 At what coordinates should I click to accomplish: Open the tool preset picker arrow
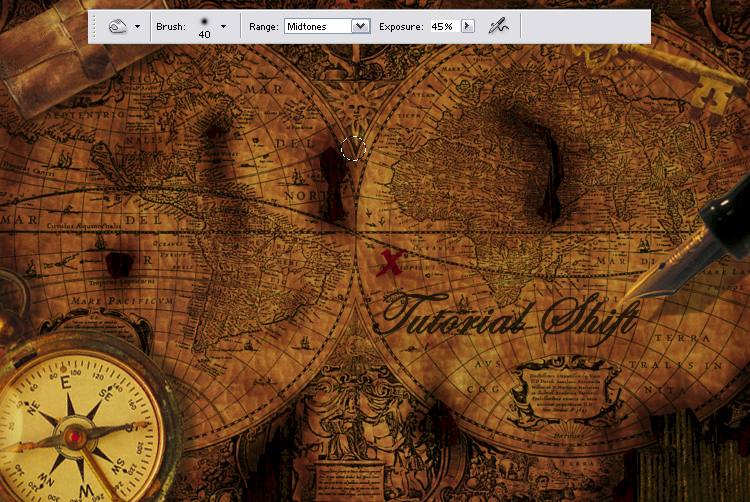click(x=137, y=27)
